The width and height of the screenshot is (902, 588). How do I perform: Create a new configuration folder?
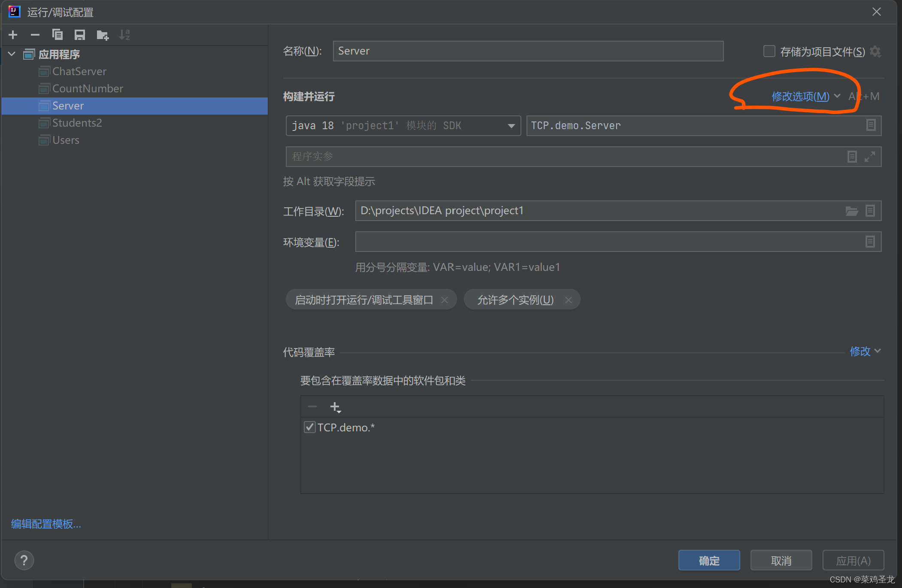pyautogui.click(x=103, y=35)
